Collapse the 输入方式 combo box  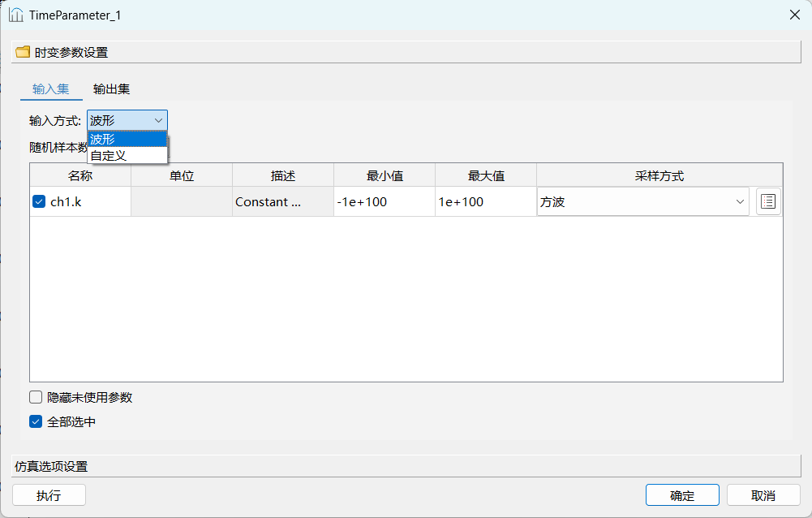(127, 120)
